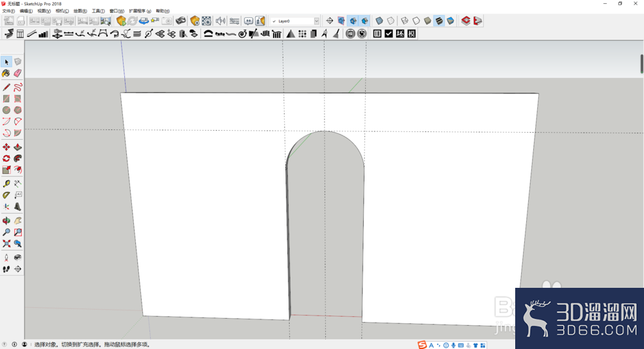
Task: Open the 相机(C) menu
Action: click(x=62, y=11)
